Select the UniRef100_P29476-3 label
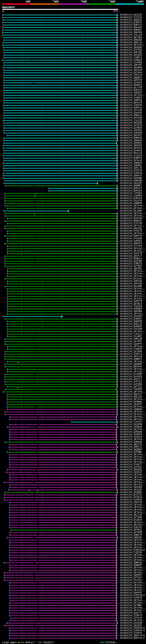Screen dimensions: 146x644 click(x=132, y=631)
